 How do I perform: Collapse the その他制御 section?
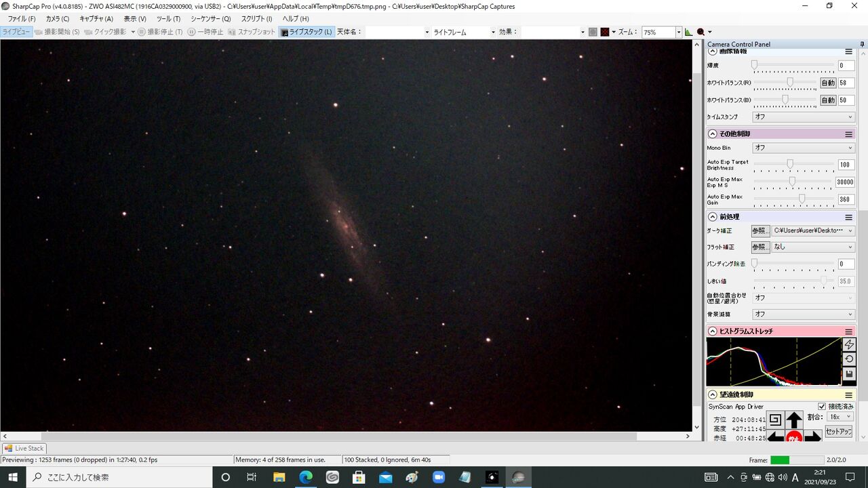(x=713, y=134)
